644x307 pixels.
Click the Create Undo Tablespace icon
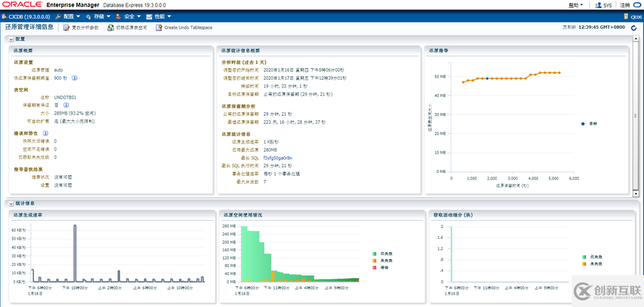point(159,28)
